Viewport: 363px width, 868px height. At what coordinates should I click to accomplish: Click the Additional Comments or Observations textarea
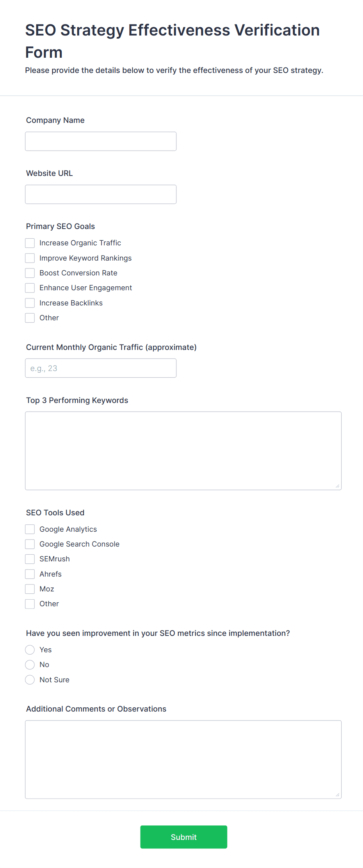tap(183, 760)
